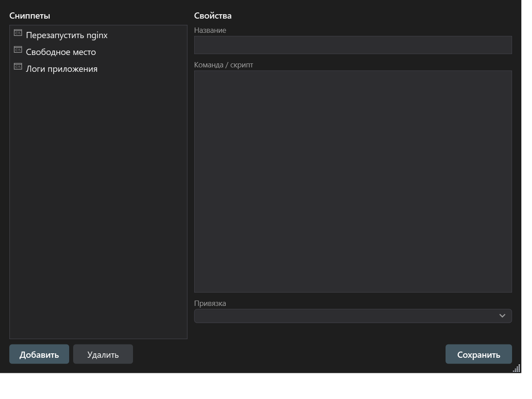
Task: Click the Свойства panel heading
Action: click(213, 16)
